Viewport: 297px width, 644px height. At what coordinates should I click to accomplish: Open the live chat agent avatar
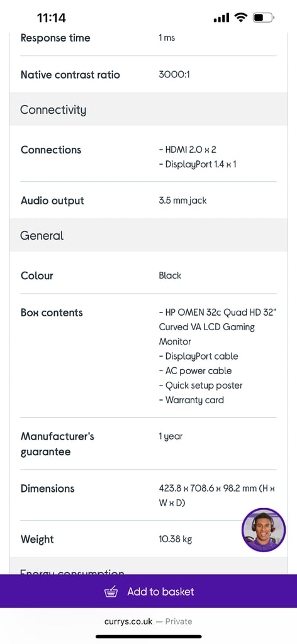[263, 530]
